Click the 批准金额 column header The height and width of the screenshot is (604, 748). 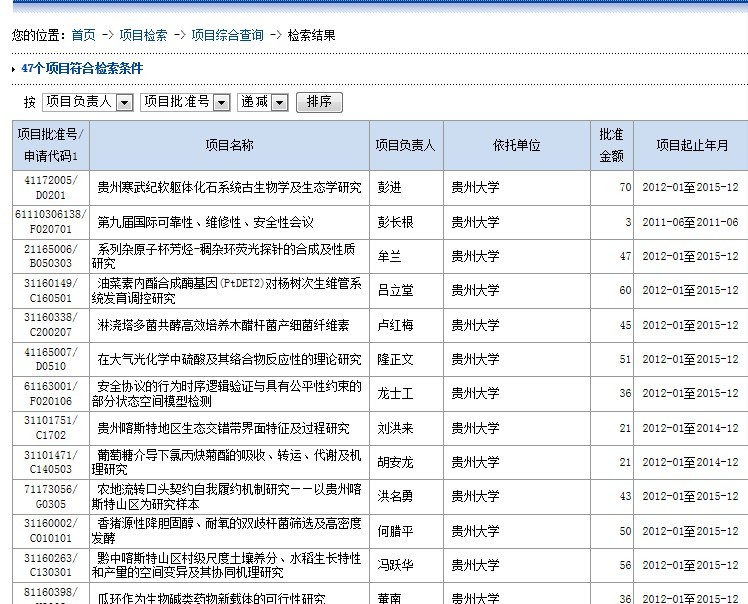click(x=612, y=145)
